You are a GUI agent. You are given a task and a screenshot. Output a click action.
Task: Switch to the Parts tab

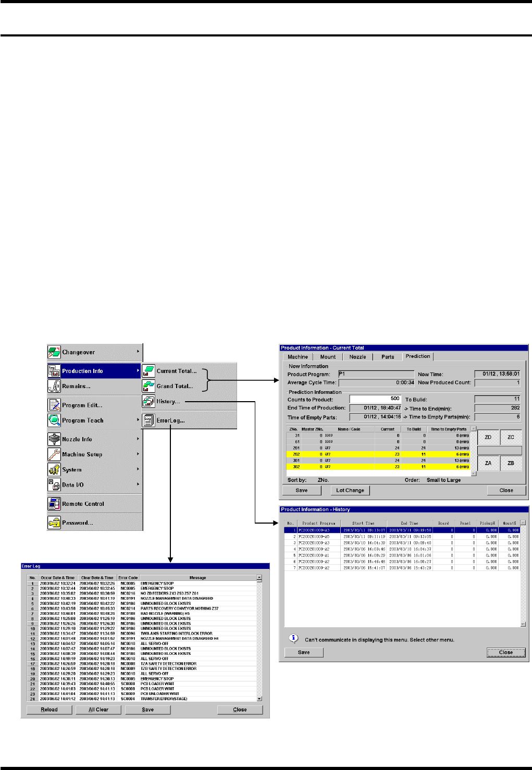[x=388, y=357]
